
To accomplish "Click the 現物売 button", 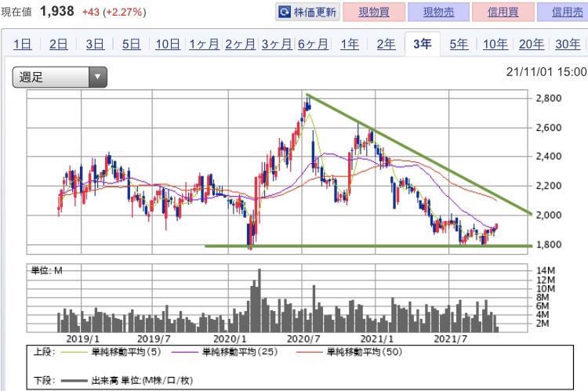I will click(x=438, y=13).
